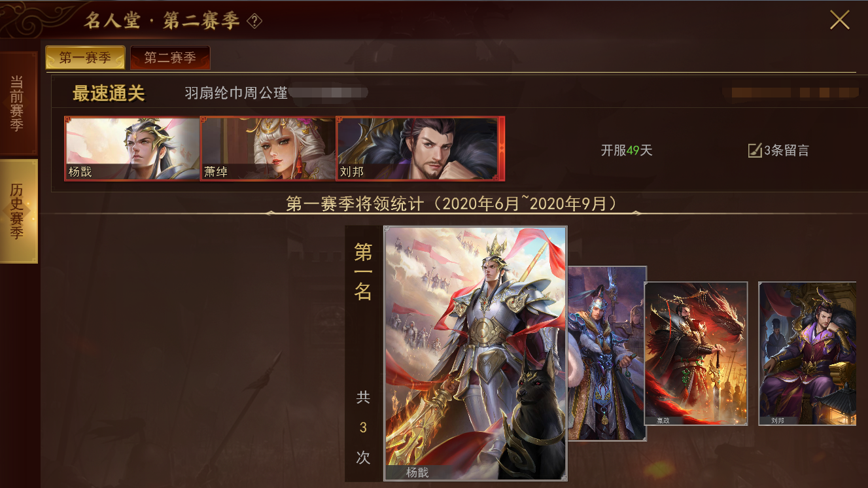
Task: Open 杨戬 portrait in fastest-clear lineup
Action: coord(132,148)
